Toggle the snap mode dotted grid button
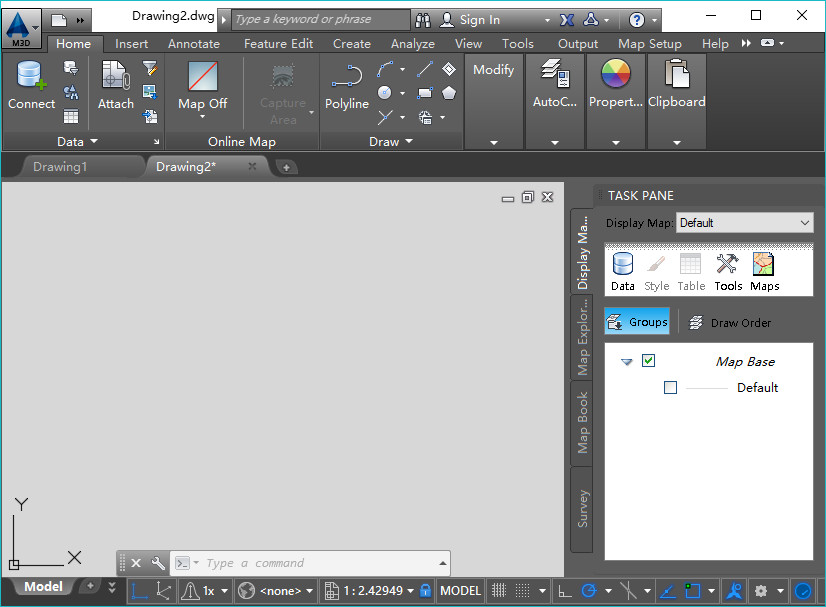This screenshot has width=826, height=607. click(523, 591)
